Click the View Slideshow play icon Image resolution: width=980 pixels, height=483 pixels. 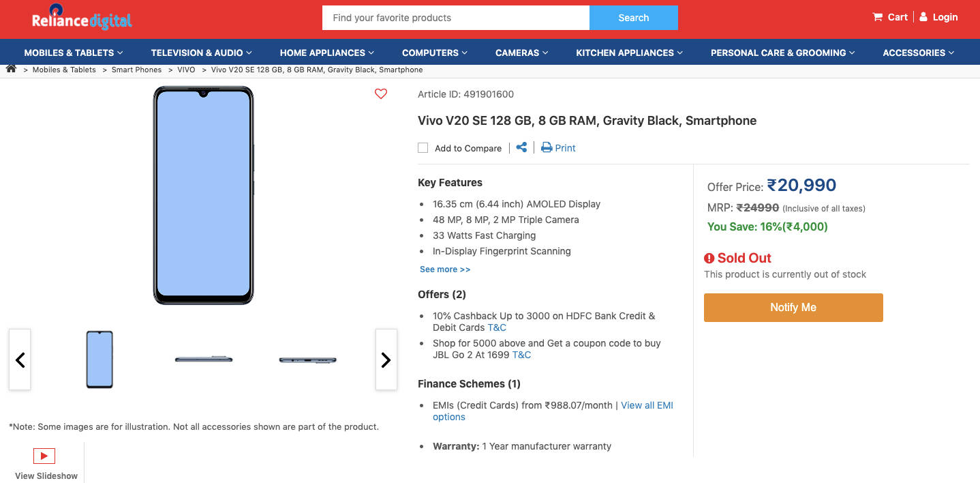coord(44,456)
